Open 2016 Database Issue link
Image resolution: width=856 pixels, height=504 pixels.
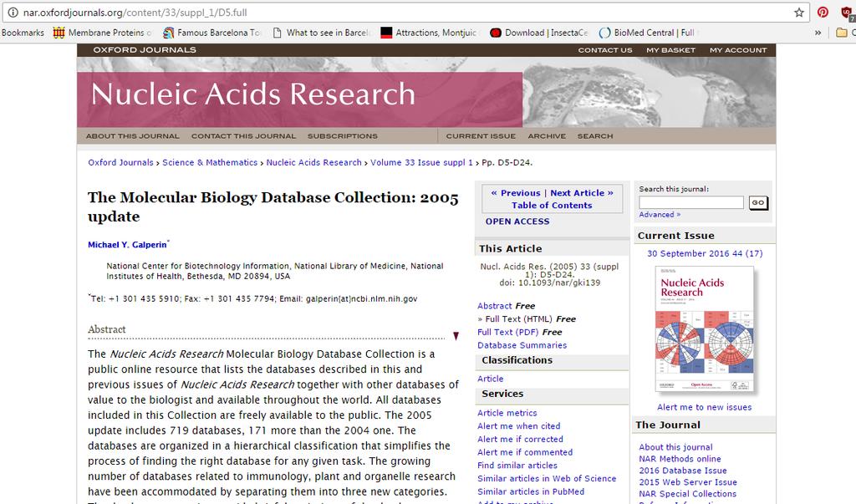point(682,470)
